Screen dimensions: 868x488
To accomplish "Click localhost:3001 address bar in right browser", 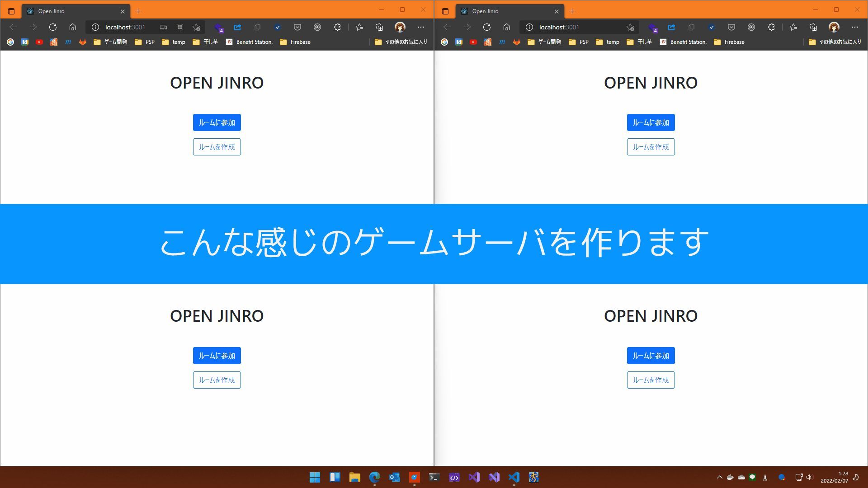I will (x=574, y=27).
